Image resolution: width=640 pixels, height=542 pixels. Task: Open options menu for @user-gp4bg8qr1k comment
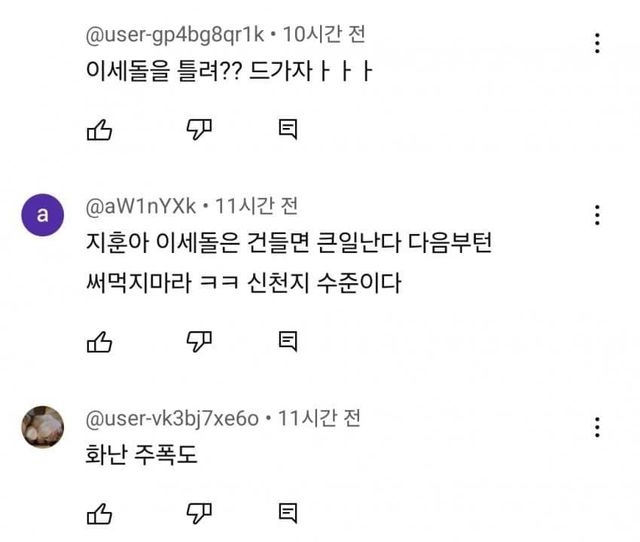coord(597,43)
